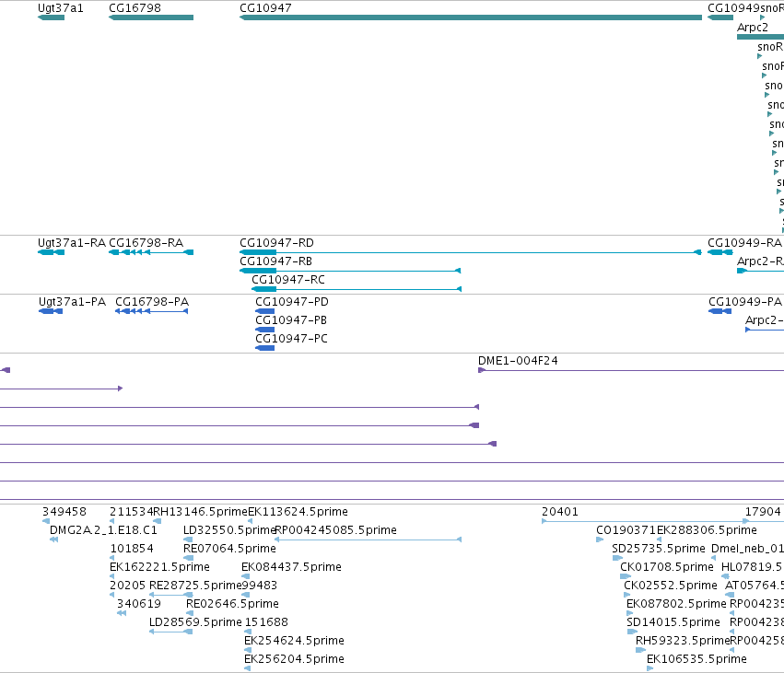Select the RE28725.5prime EST label
The width and height of the screenshot is (784, 673).
(195, 586)
